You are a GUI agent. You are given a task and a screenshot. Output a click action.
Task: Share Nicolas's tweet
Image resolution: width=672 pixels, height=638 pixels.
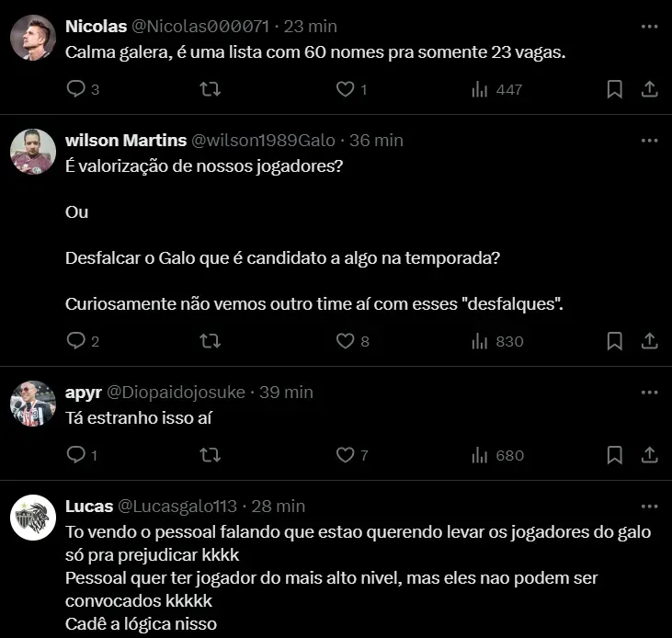point(648,89)
